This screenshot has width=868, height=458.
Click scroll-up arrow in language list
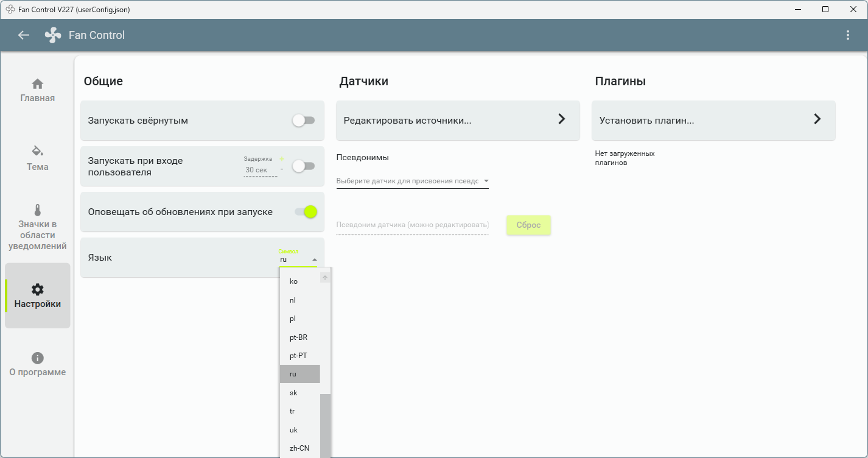[x=325, y=278]
